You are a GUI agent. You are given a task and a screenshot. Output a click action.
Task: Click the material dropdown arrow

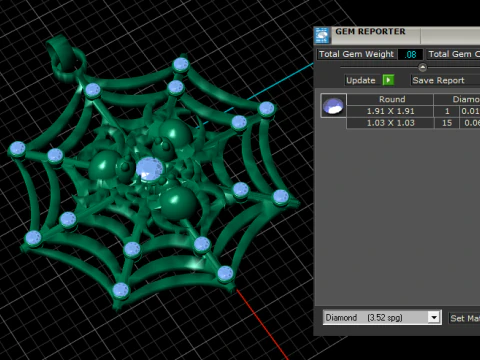pyautogui.click(x=434, y=318)
